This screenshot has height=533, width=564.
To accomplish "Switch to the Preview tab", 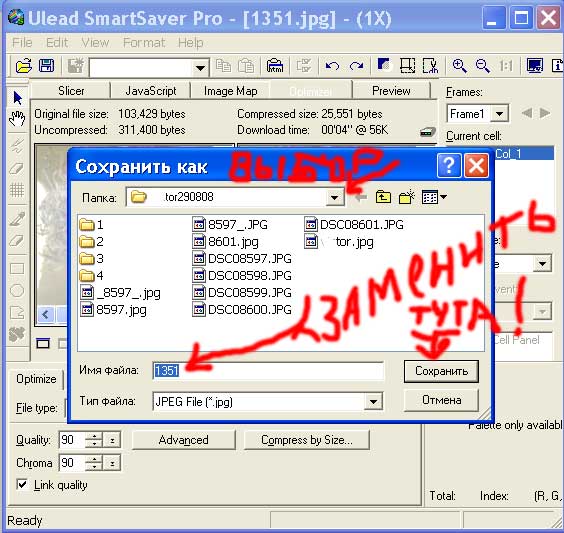I will click(x=391, y=91).
